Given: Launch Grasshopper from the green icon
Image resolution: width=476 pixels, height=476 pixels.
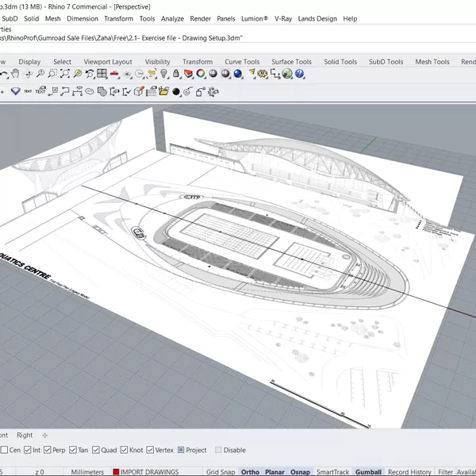Looking at the screenshot, I should point(287,74).
